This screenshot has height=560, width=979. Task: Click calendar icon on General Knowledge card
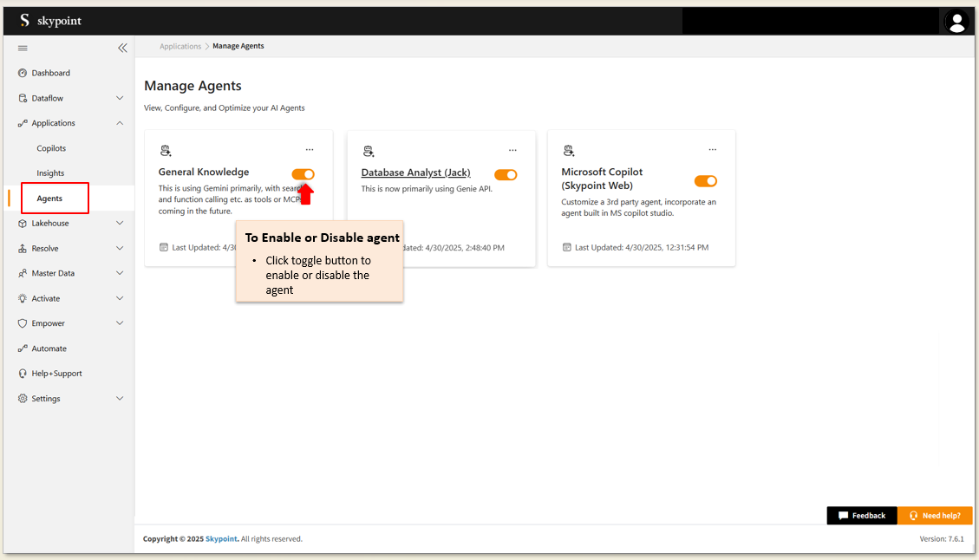[x=164, y=247]
